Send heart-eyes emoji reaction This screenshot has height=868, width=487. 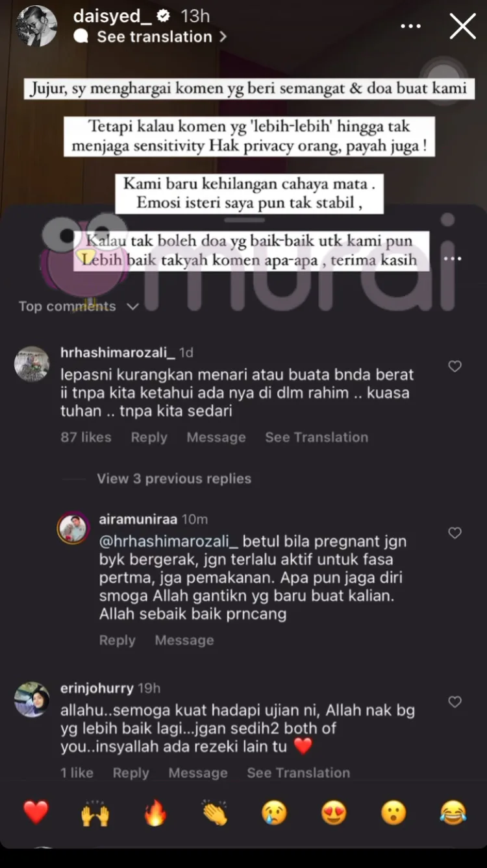[x=334, y=812]
